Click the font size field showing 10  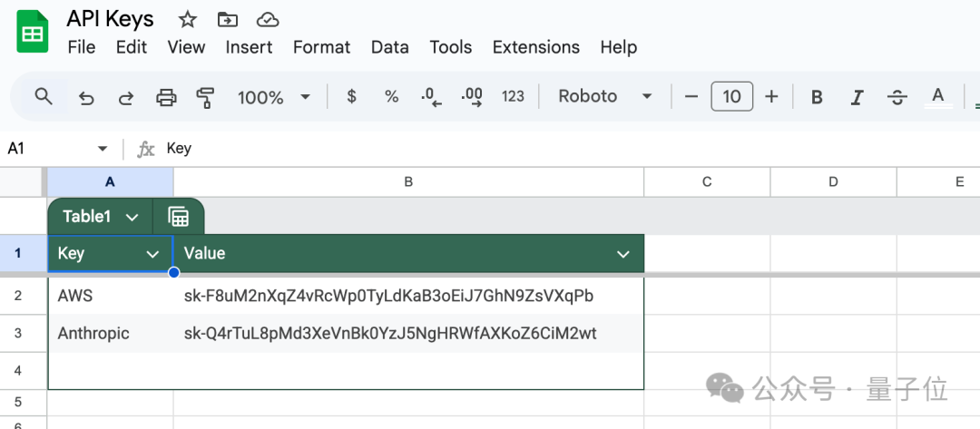point(732,96)
